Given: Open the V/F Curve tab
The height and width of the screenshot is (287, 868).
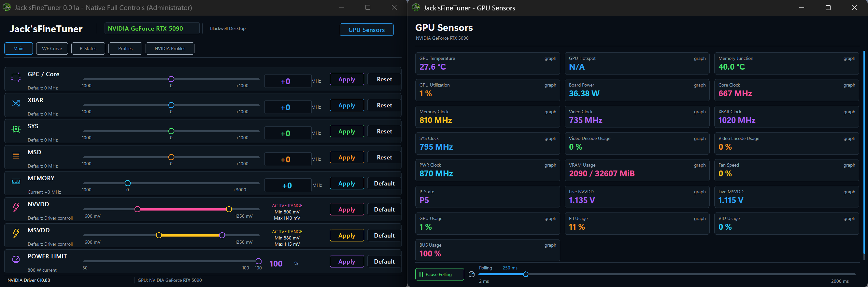Looking at the screenshot, I should 52,48.
